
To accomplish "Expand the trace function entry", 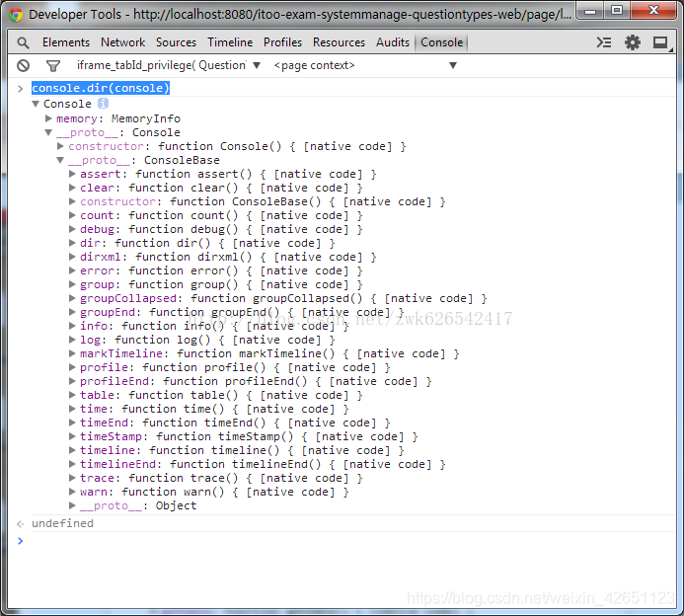I will [x=72, y=478].
